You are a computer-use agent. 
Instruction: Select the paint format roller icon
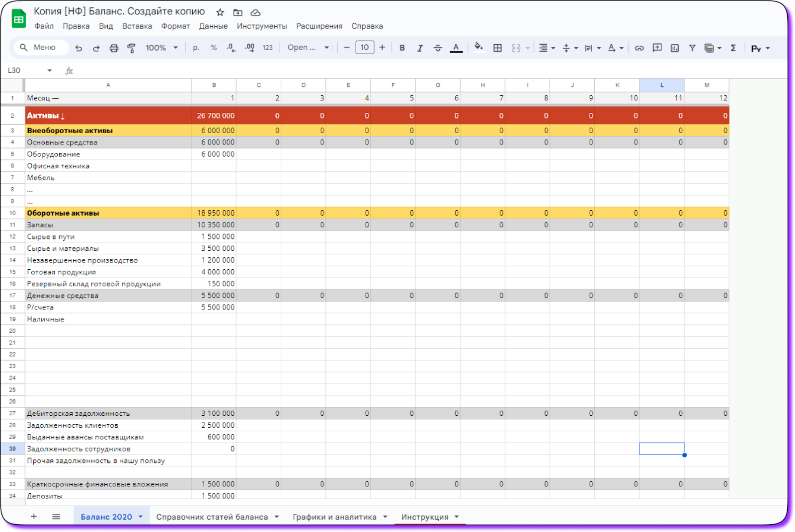pos(132,48)
